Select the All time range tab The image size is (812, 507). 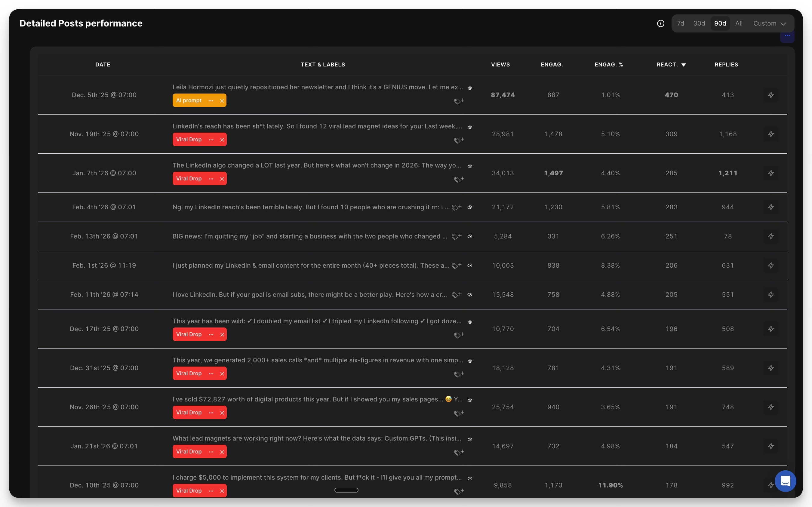pyautogui.click(x=739, y=23)
